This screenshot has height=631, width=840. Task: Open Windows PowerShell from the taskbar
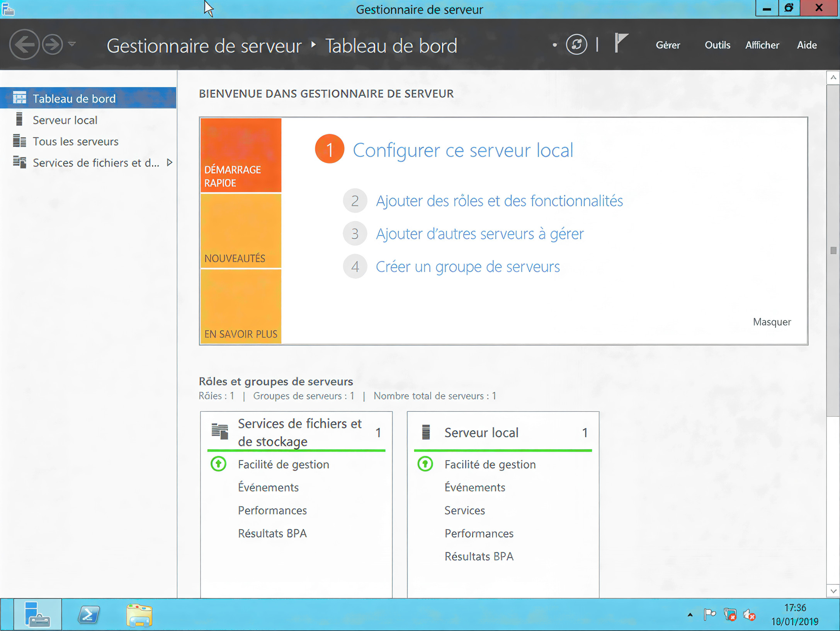pyautogui.click(x=88, y=614)
